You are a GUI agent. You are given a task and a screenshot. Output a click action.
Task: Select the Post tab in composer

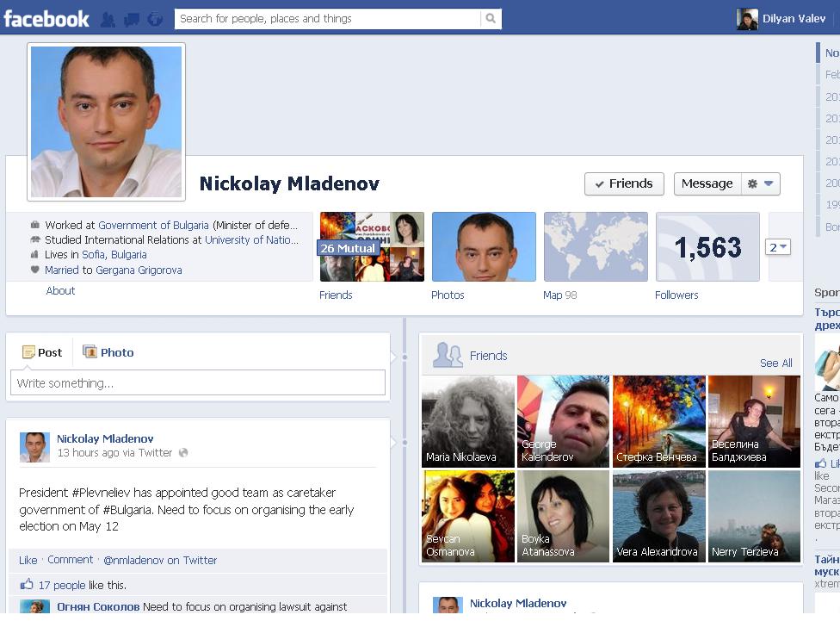coord(42,352)
